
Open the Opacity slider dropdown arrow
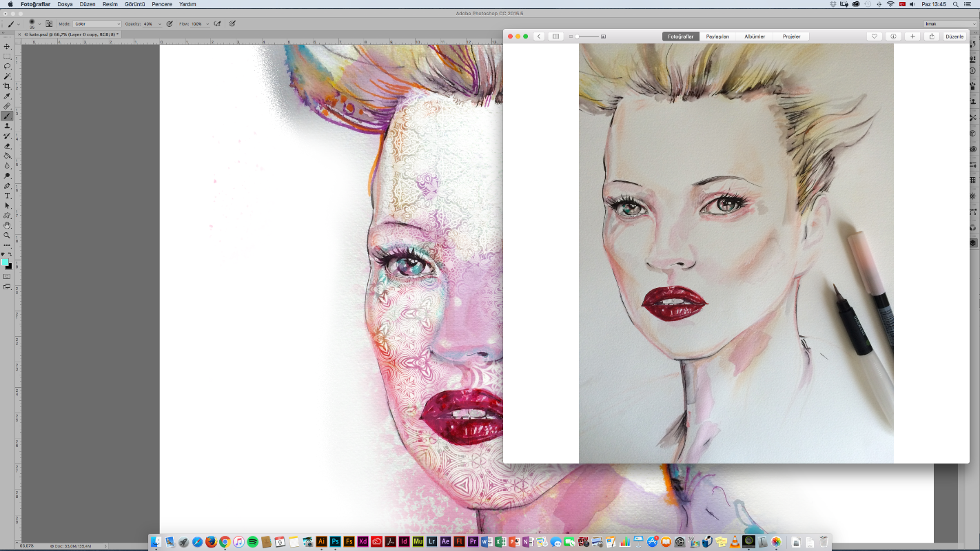[160, 24]
